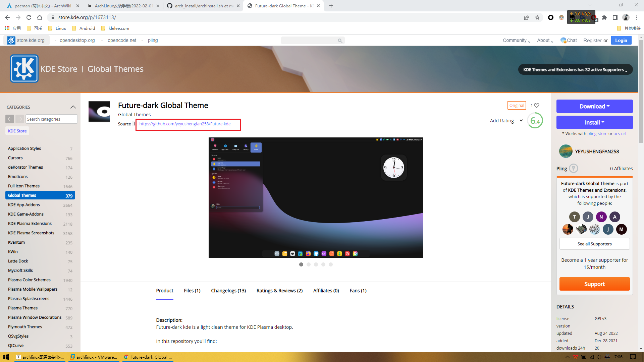Toggle the Original label on theme
Viewport: 644px width, 362px height.
516,105
